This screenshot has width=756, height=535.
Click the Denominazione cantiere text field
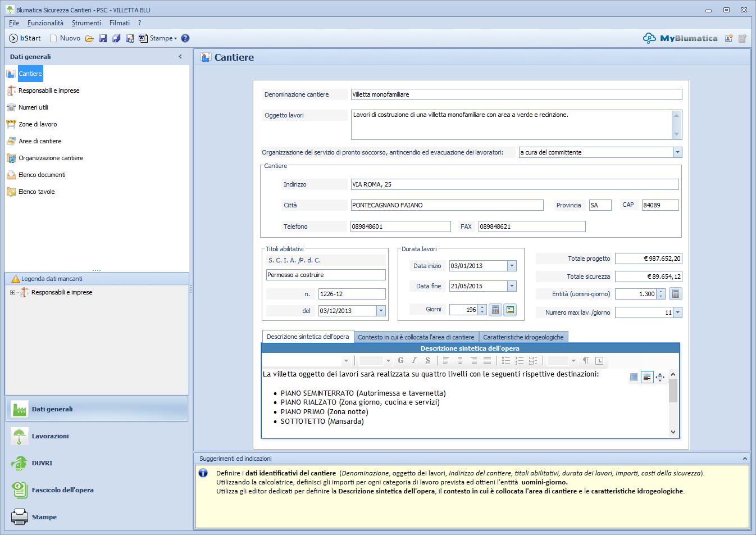click(516, 94)
